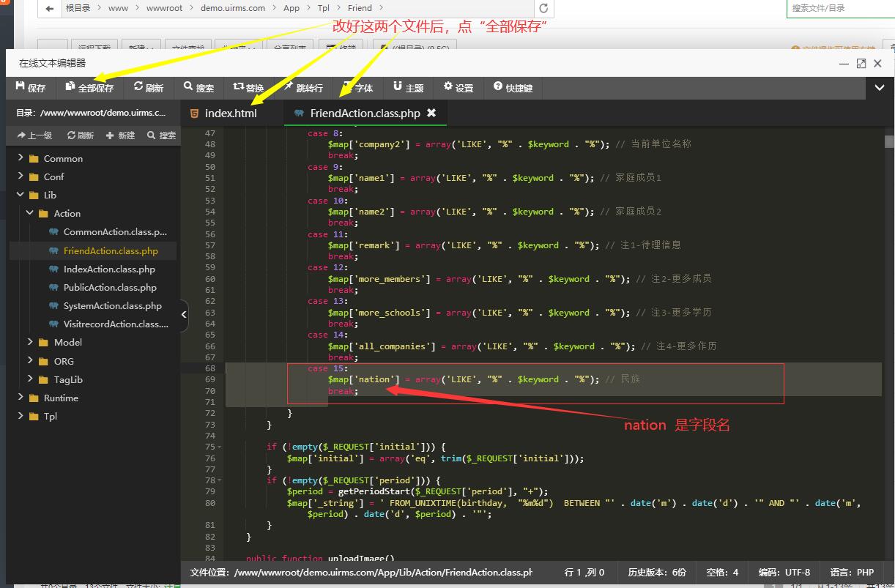Show the 快捷键 shortcuts help
Image resolution: width=895 pixels, height=588 pixels.
[513, 88]
